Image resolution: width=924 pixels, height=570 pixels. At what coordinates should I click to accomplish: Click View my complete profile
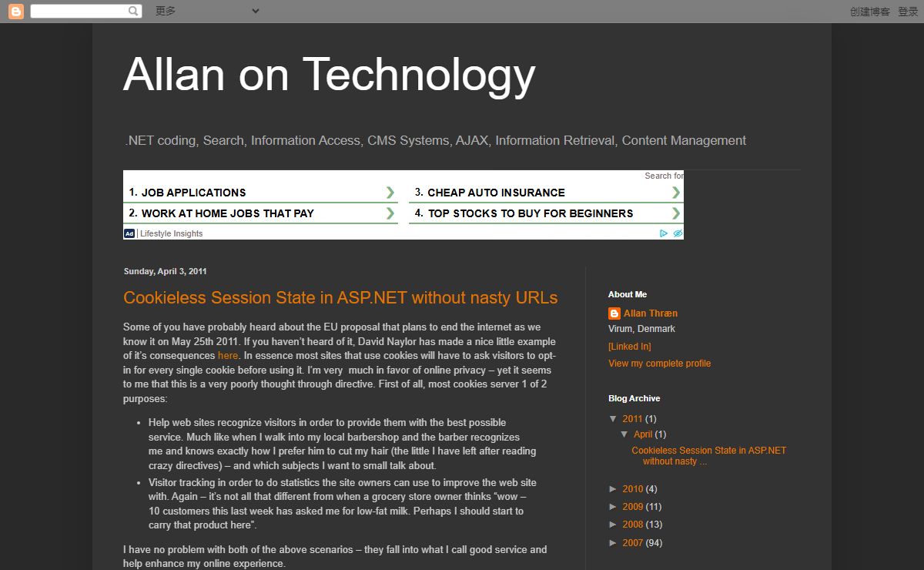pos(659,364)
